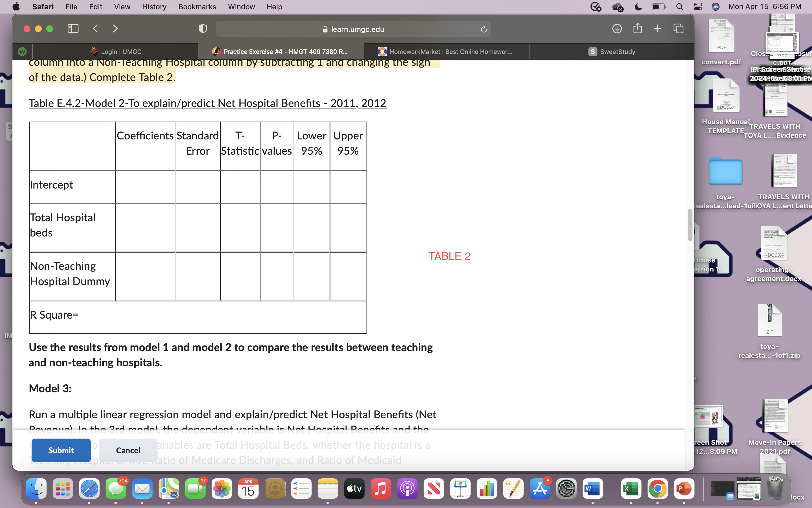Select the toya-realesta zip file
812x508 pixels.
[769, 331]
